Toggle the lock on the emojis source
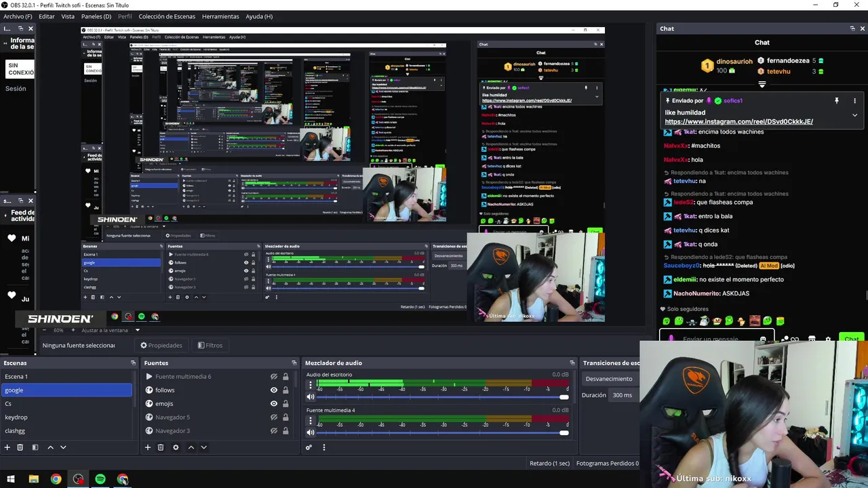This screenshot has width=868, height=488. (x=285, y=404)
